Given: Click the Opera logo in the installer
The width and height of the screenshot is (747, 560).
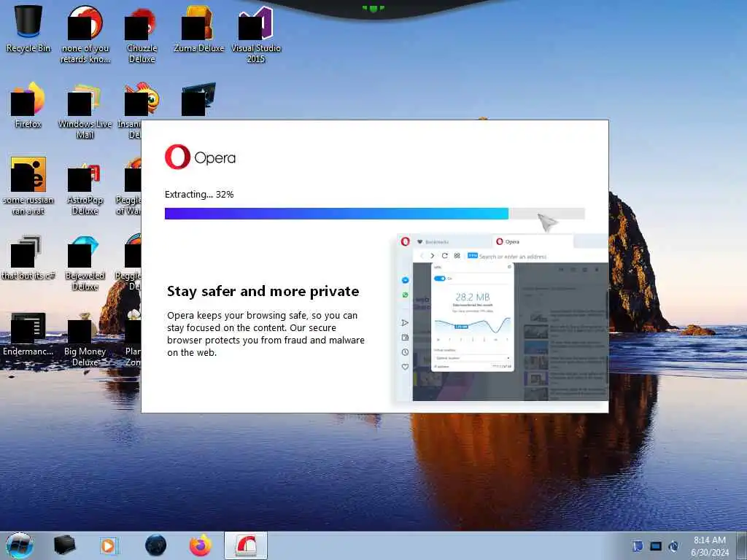Looking at the screenshot, I should tap(200, 157).
